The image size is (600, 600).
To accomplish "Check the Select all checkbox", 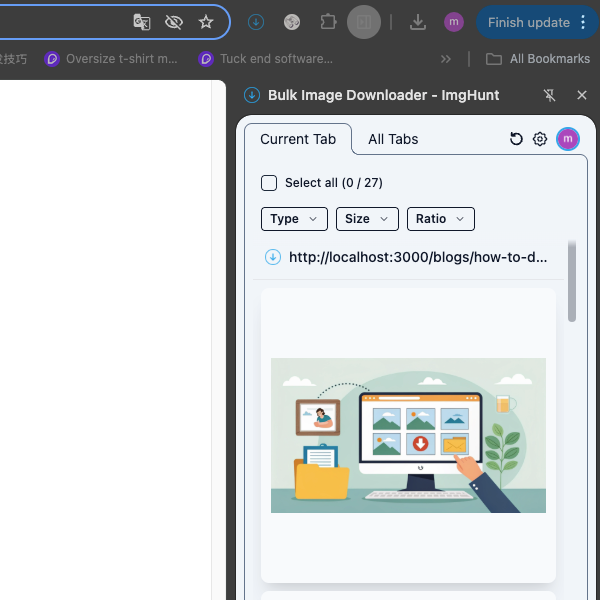I will [269, 183].
